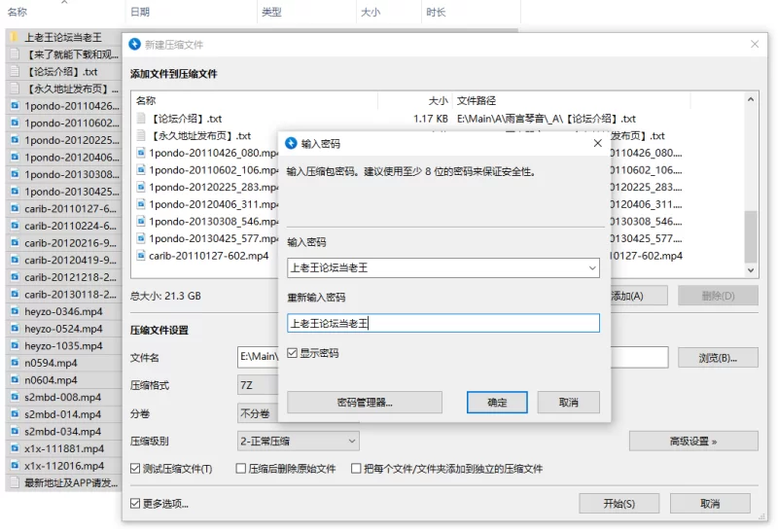The image size is (778, 532).
Task: Sort archive list by 名称 column
Action: [145, 101]
